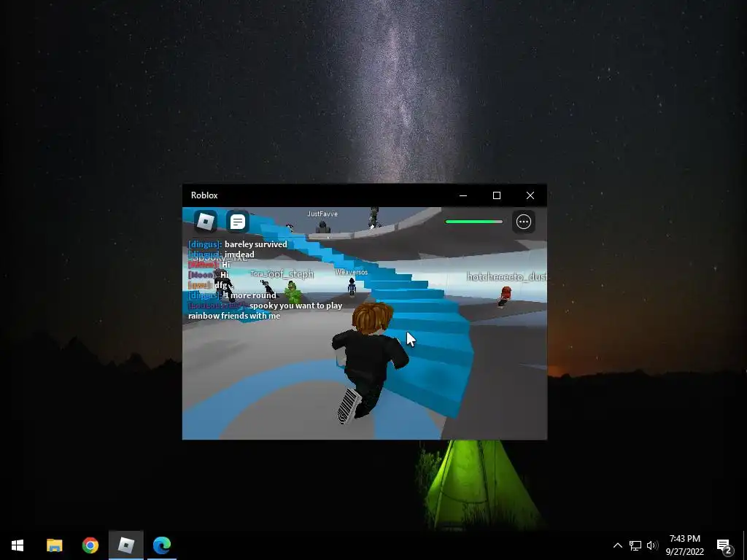Click the bacon-haired player avatar
This screenshot has height=560, width=747.
(369, 362)
